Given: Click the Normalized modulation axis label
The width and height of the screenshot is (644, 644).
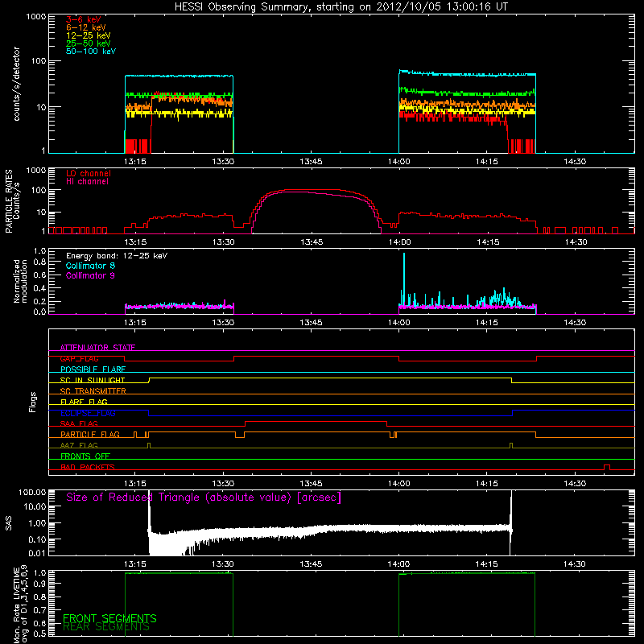Looking at the screenshot, I should [19, 281].
